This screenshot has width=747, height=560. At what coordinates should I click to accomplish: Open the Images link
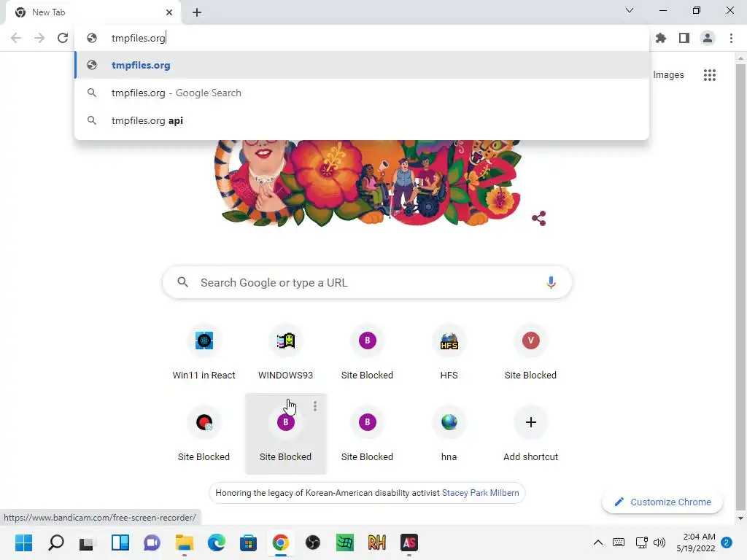coord(668,75)
